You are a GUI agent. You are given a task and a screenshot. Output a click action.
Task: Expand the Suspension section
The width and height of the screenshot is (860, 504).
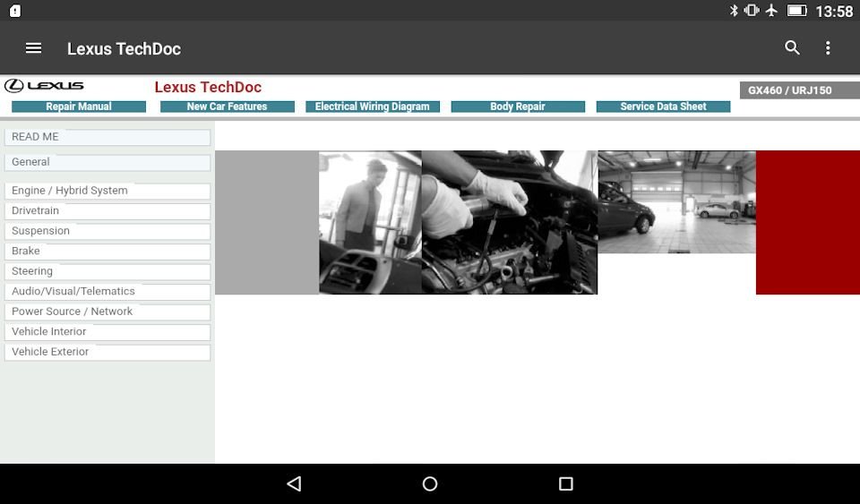(x=107, y=231)
